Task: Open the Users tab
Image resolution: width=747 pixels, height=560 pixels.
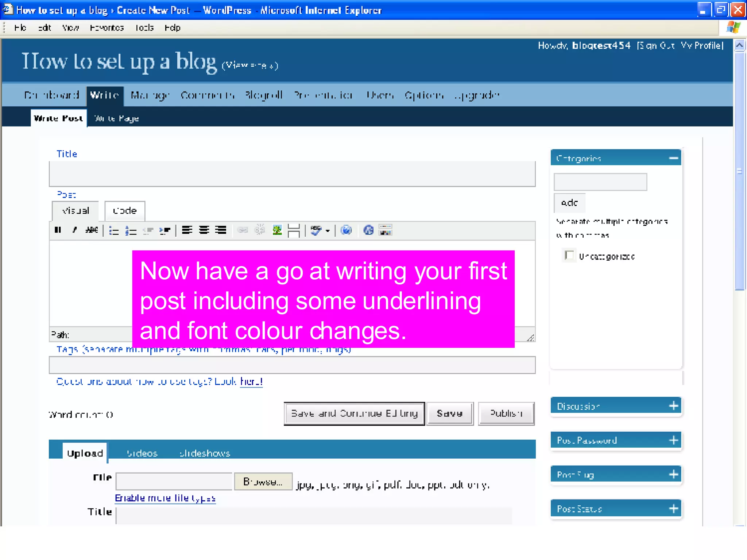Action: click(380, 95)
